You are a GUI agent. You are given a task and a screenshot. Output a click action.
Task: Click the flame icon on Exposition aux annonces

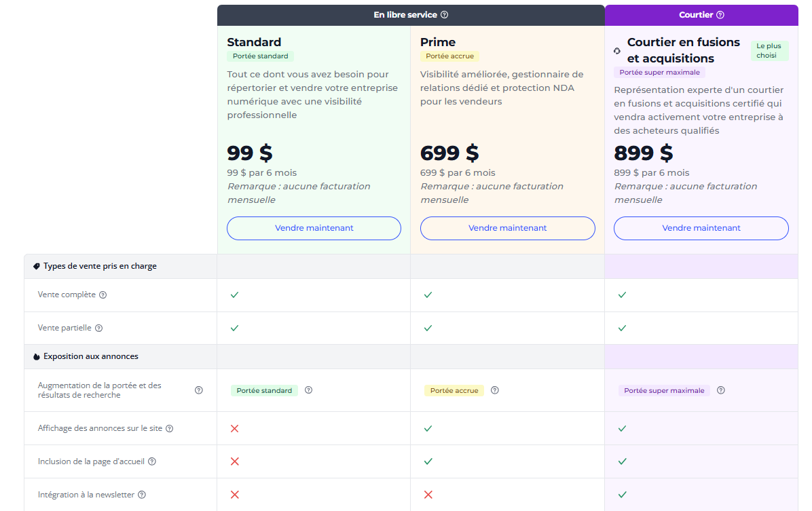tap(37, 356)
